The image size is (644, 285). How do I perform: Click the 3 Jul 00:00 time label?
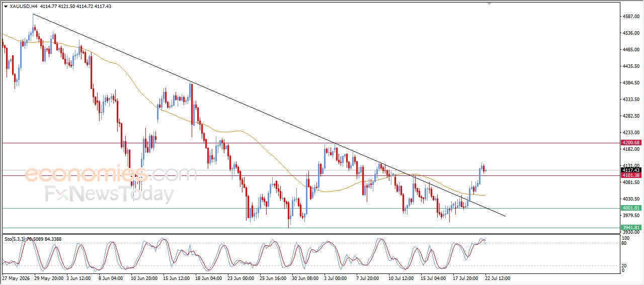335,278
